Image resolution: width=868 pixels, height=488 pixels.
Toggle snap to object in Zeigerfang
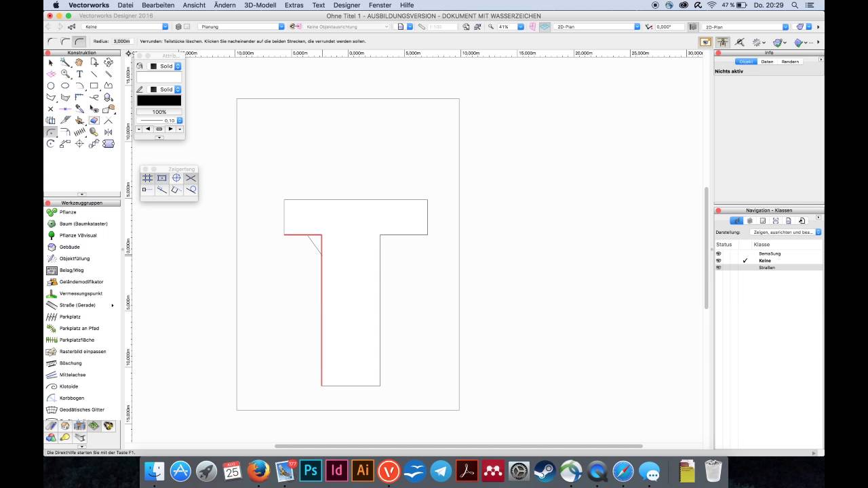pyautogui.click(x=162, y=178)
